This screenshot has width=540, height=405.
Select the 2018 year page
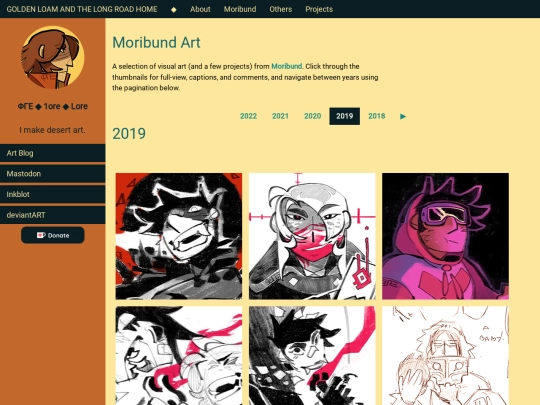376,116
